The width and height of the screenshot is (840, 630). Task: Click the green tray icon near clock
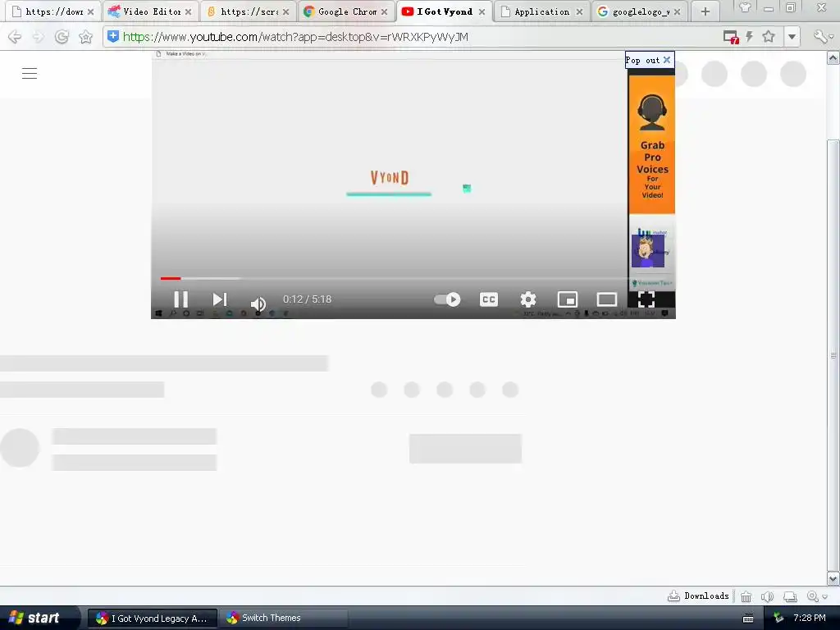[779, 619]
